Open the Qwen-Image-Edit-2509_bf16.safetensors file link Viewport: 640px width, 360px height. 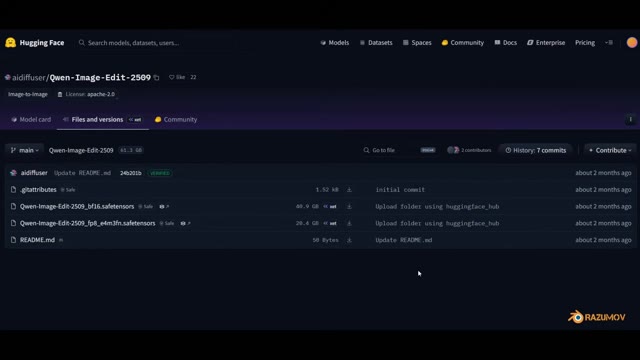pyautogui.click(x=77, y=207)
